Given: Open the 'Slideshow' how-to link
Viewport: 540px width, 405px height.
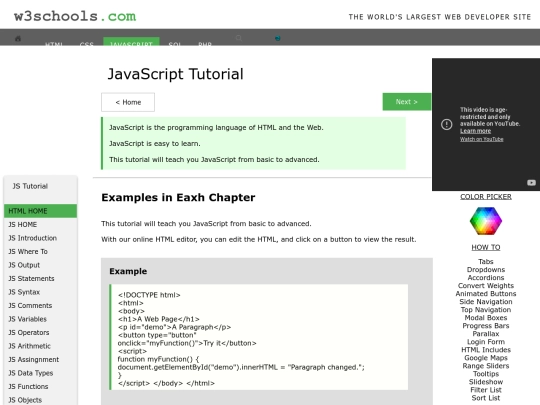Looking at the screenshot, I should [x=486, y=382].
